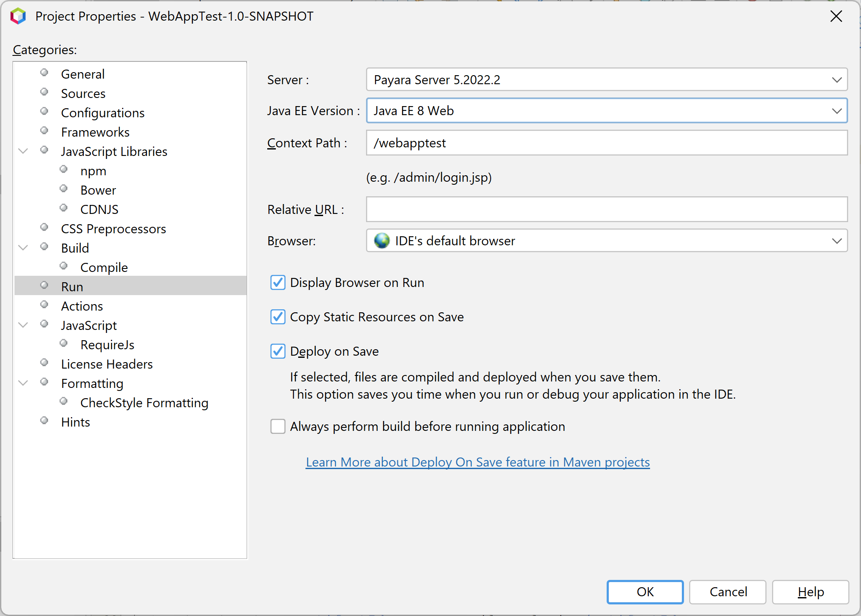The image size is (861, 616).
Task: Click the Context Path input field
Action: [x=606, y=143]
